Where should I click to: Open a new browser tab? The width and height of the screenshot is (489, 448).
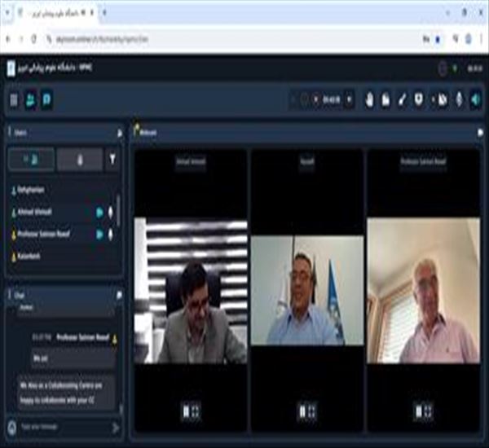tap(104, 12)
